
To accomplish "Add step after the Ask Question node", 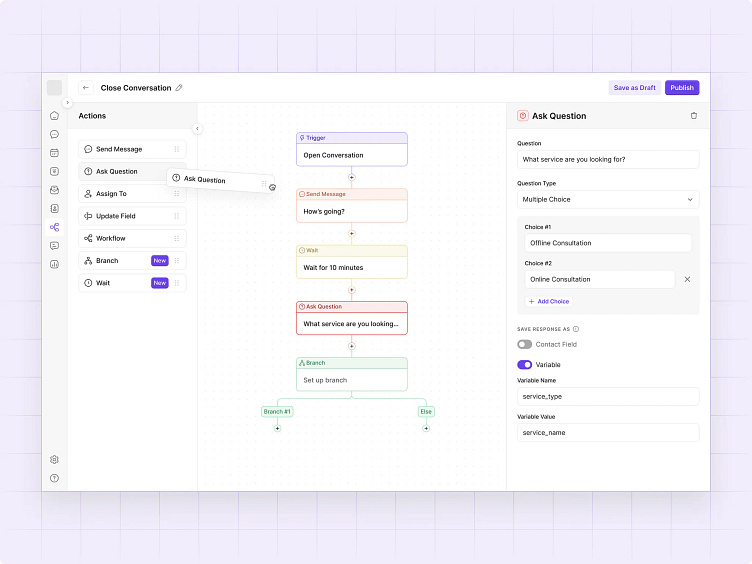I will pyautogui.click(x=352, y=346).
